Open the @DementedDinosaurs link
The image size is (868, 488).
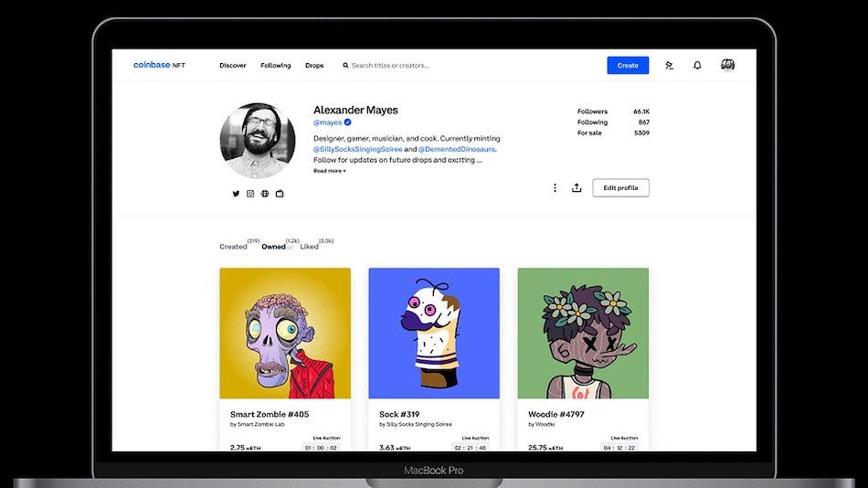point(457,149)
